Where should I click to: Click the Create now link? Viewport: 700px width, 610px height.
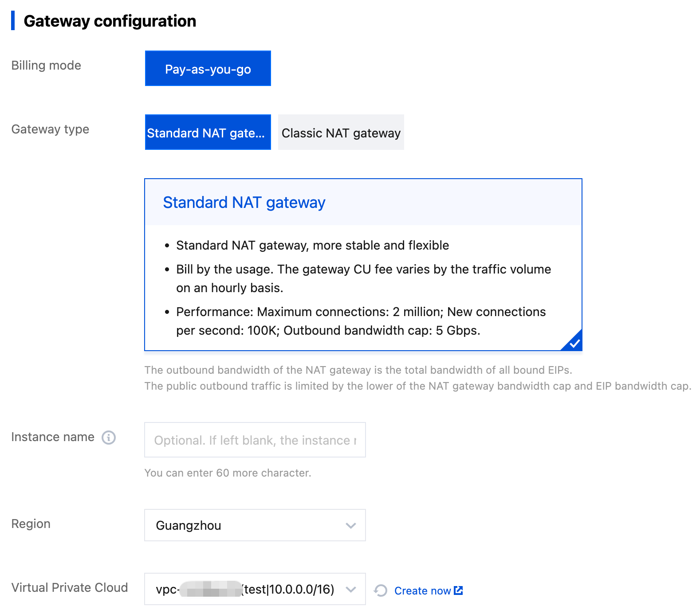[422, 591]
